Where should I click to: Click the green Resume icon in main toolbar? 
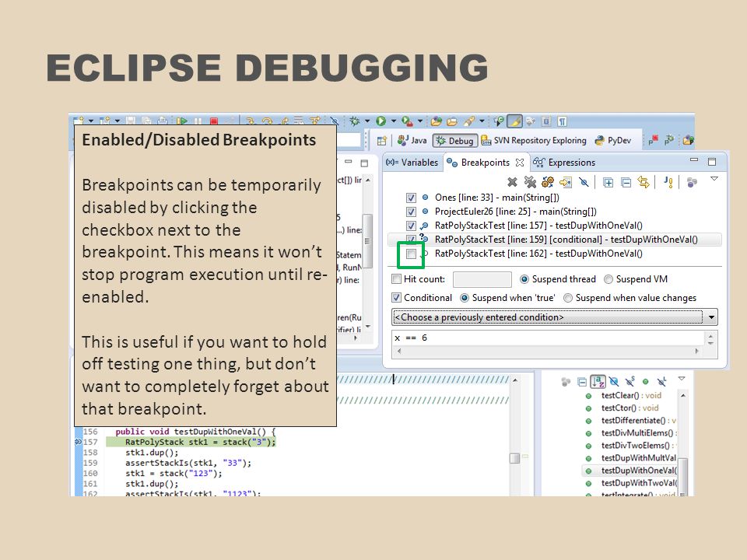coord(182,121)
